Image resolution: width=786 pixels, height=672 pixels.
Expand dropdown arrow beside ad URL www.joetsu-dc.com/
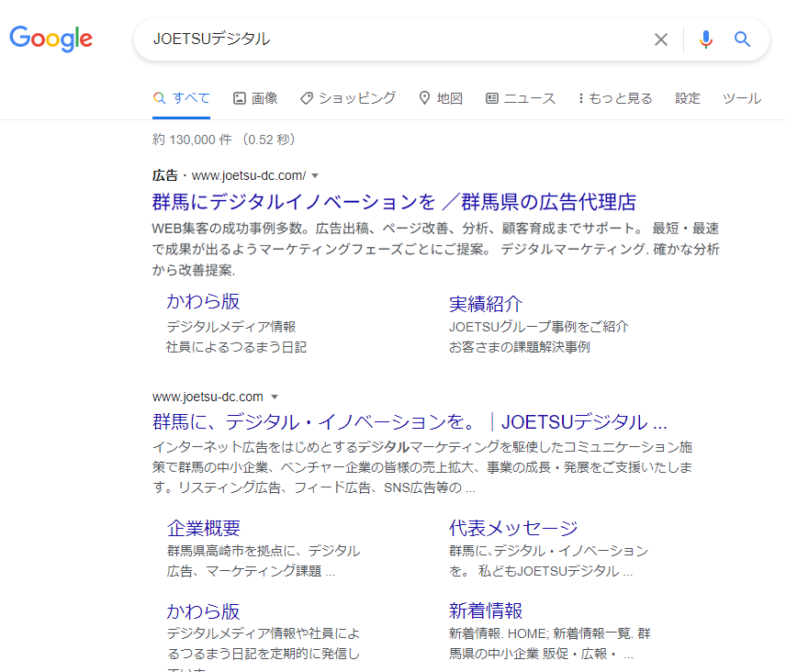[x=315, y=176]
